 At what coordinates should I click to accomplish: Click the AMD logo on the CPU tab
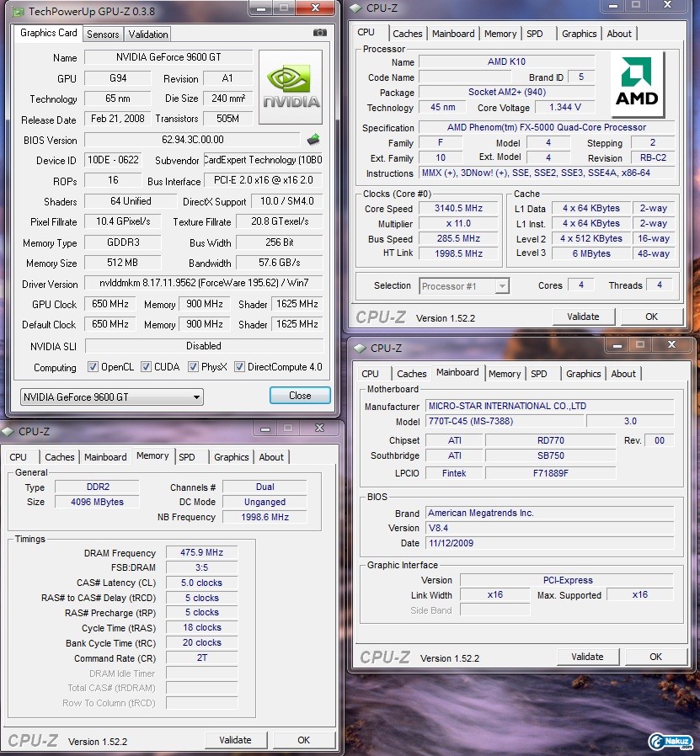click(636, 85)
